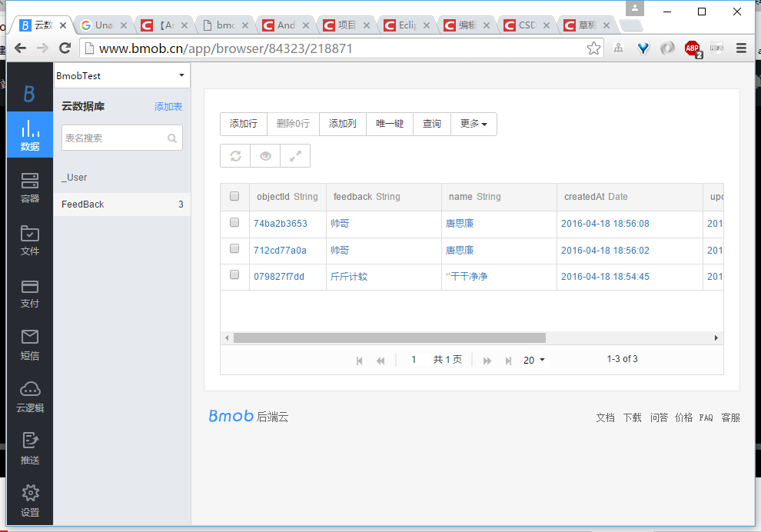Click the 客服 footer link
The image size is (761, 532).
tap(730, 417)
